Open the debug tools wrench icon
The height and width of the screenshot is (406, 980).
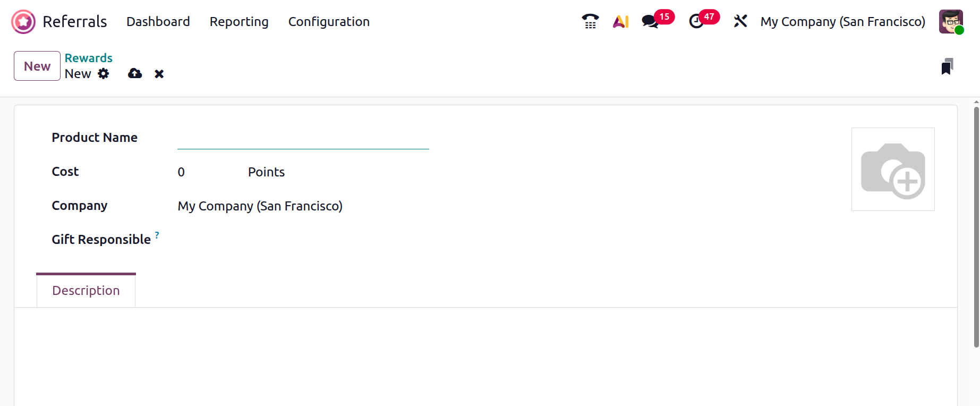[740, 22]
